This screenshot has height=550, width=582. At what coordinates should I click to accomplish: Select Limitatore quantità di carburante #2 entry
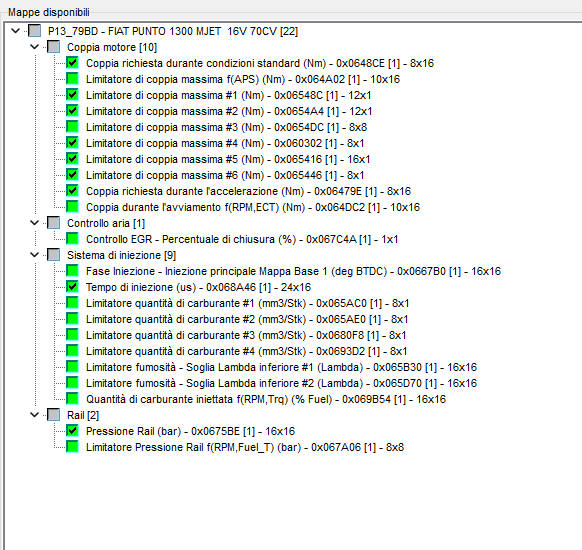click(247, 319)
